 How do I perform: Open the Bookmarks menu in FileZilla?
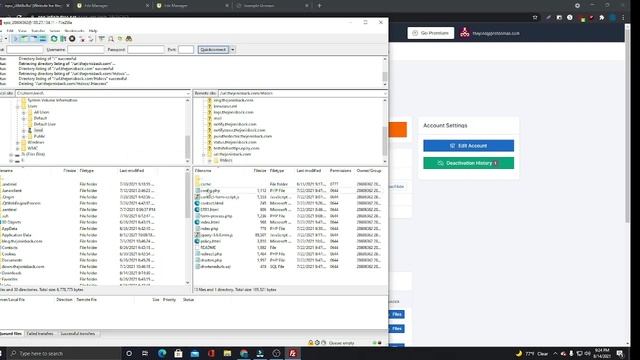(x=74, y=31)
